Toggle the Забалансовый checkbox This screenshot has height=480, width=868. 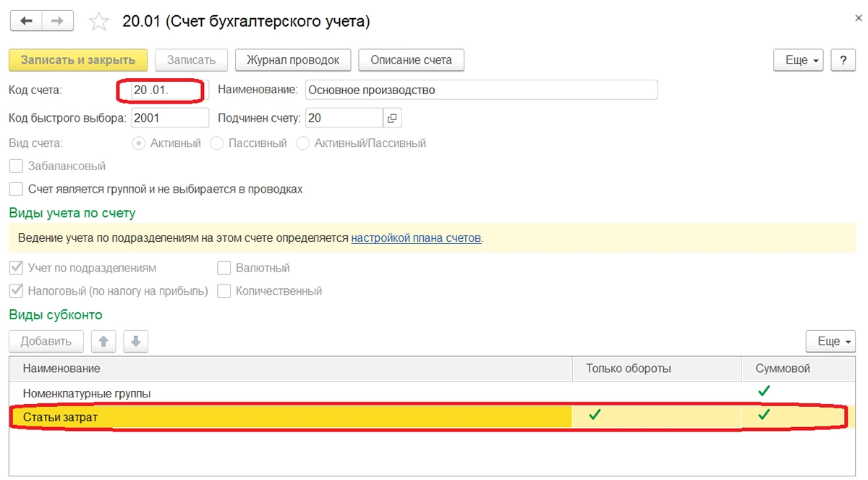(16, 167)
